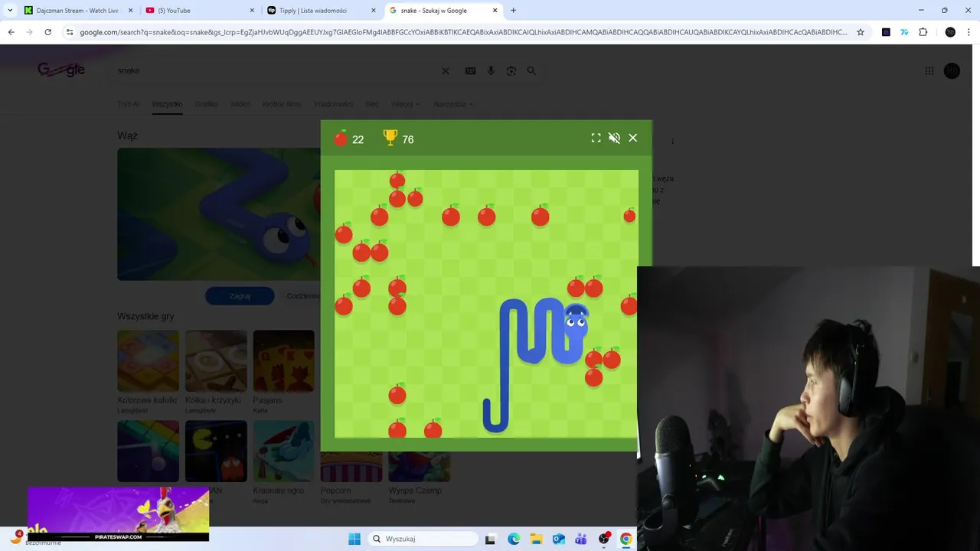Open the Kolorowe kafelki game
Screen dimensions: 980x551
(148, 361)
